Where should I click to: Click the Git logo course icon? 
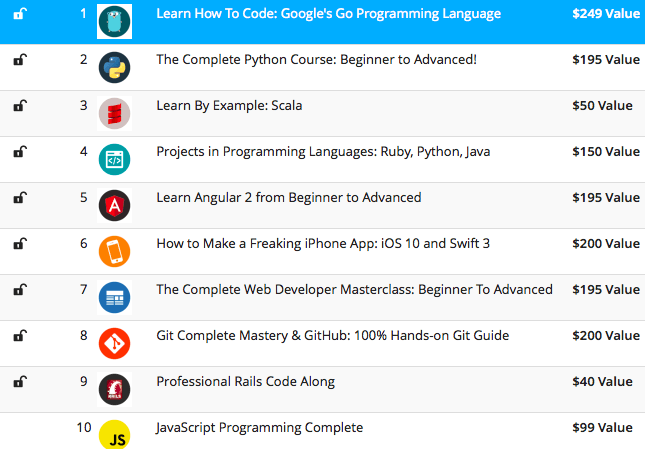point(115,344)
